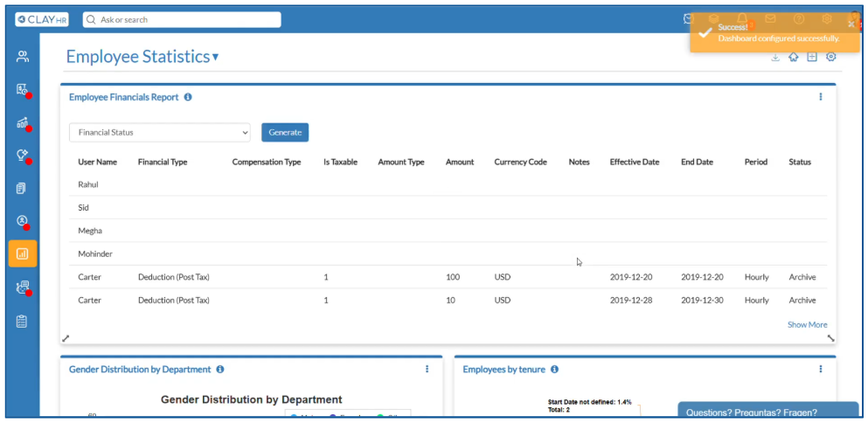Click effective date 2019-12-28

[x=631, y=300]
